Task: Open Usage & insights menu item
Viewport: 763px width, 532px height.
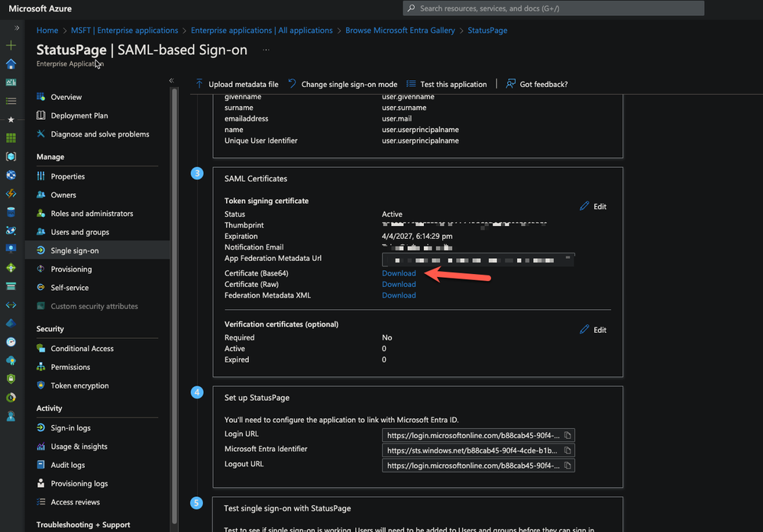Action: [x=79, y=447]
